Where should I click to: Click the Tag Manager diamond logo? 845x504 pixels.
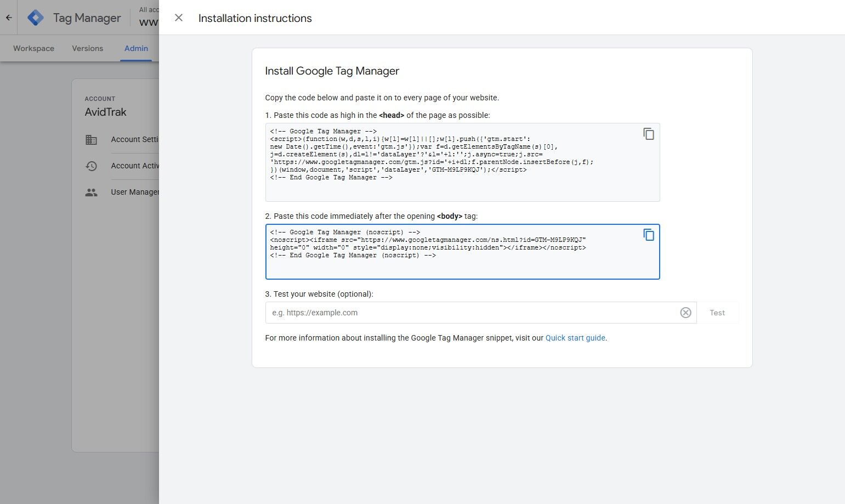tap(35, 17)
